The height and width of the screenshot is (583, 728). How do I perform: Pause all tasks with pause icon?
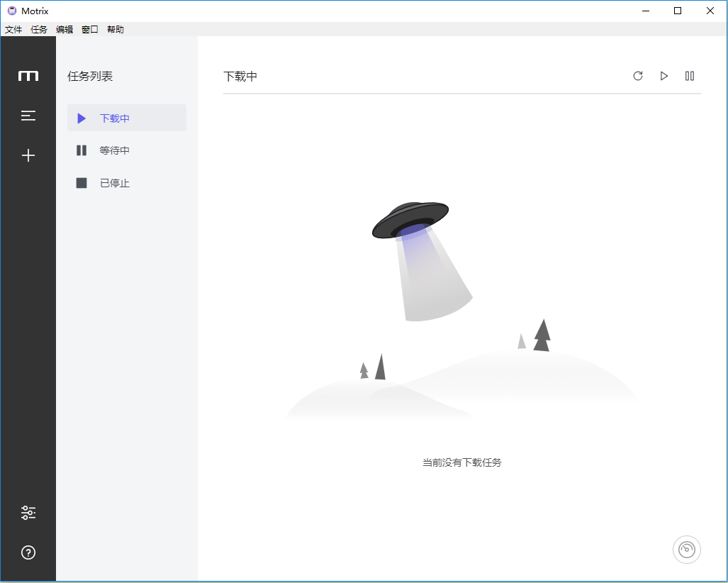pos(690,76)
